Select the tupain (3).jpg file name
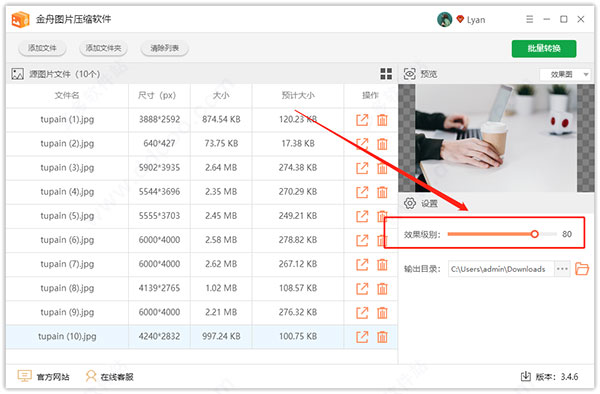 point(67,168)
